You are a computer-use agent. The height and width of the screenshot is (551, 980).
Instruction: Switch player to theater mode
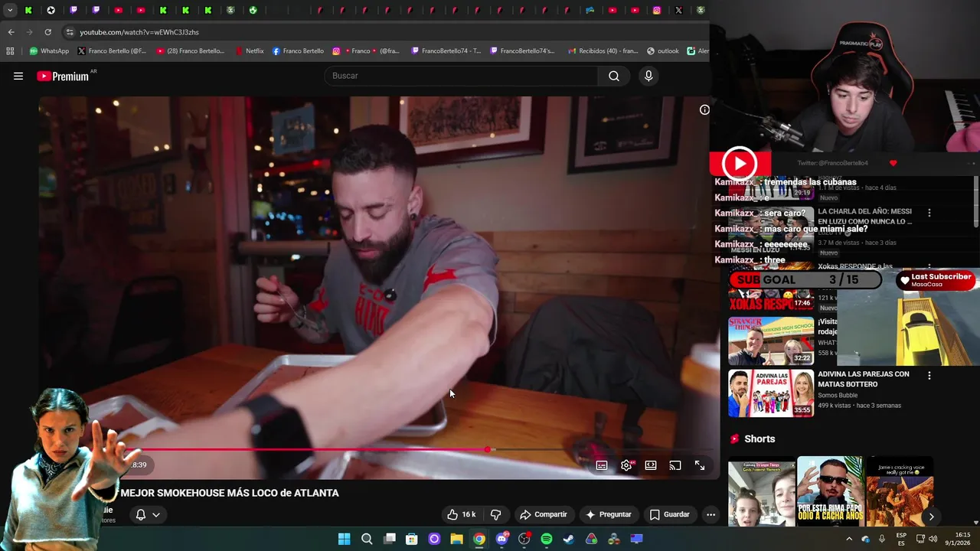click(x=651, y=465)
